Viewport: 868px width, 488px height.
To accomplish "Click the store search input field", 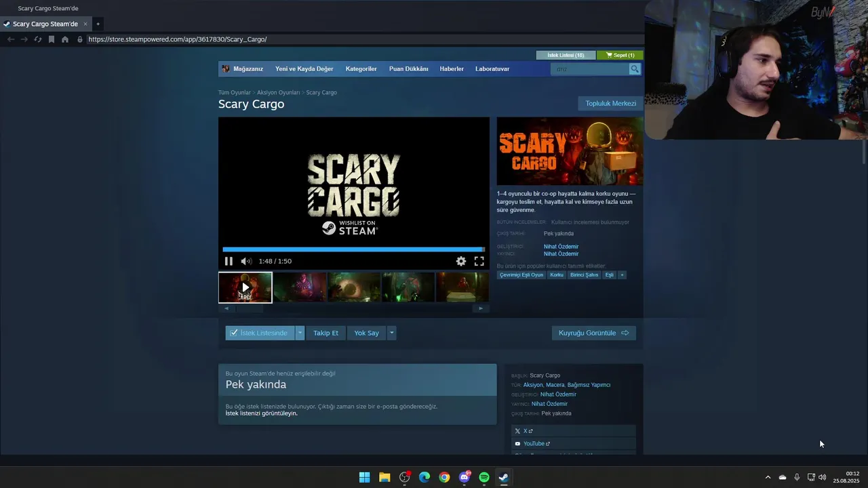I will 590,68.
